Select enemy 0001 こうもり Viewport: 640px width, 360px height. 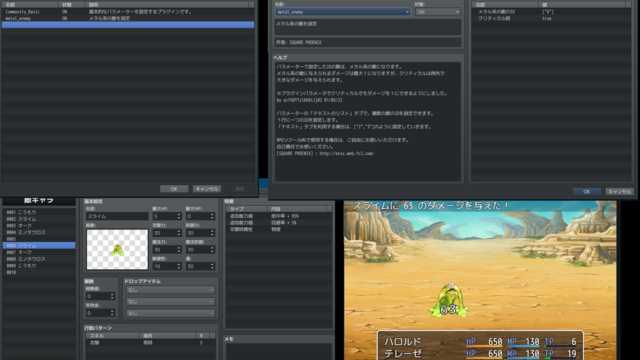39,212
